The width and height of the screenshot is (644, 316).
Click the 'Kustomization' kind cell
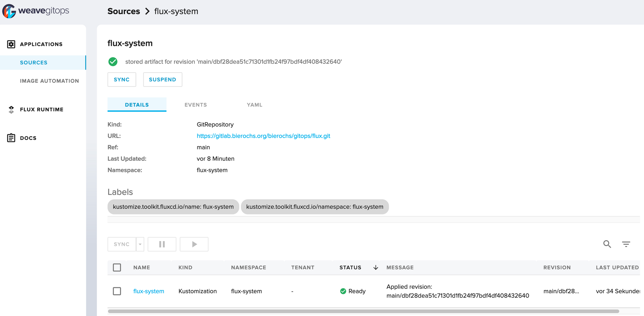[198, 291]
